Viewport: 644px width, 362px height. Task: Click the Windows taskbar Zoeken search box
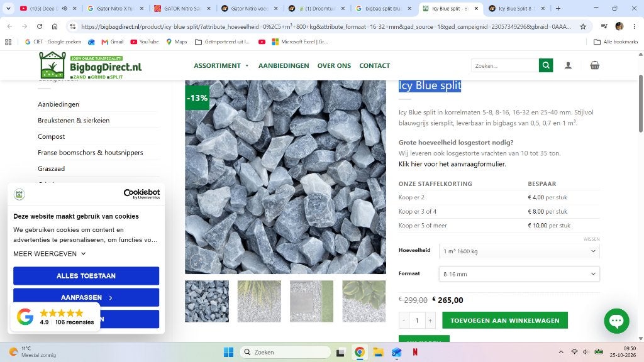pyautogui.click(x=285, y=352)
